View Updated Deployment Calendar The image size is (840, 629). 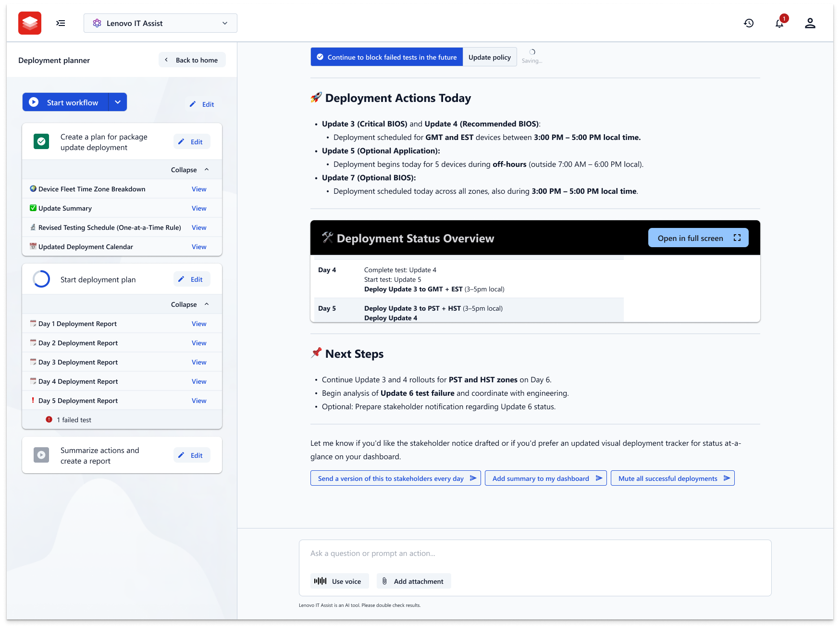199,247
